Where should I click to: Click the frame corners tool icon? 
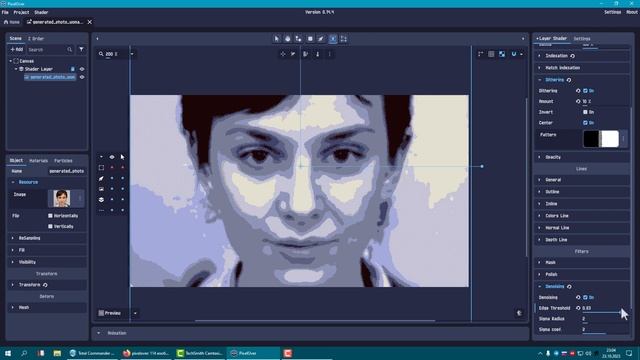344,39
